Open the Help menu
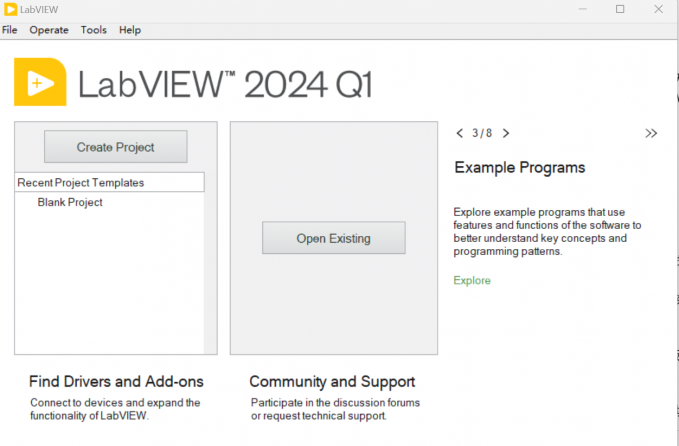Image resolution: width=679 pixels, height=446 pixels. [x=130, y=30]
